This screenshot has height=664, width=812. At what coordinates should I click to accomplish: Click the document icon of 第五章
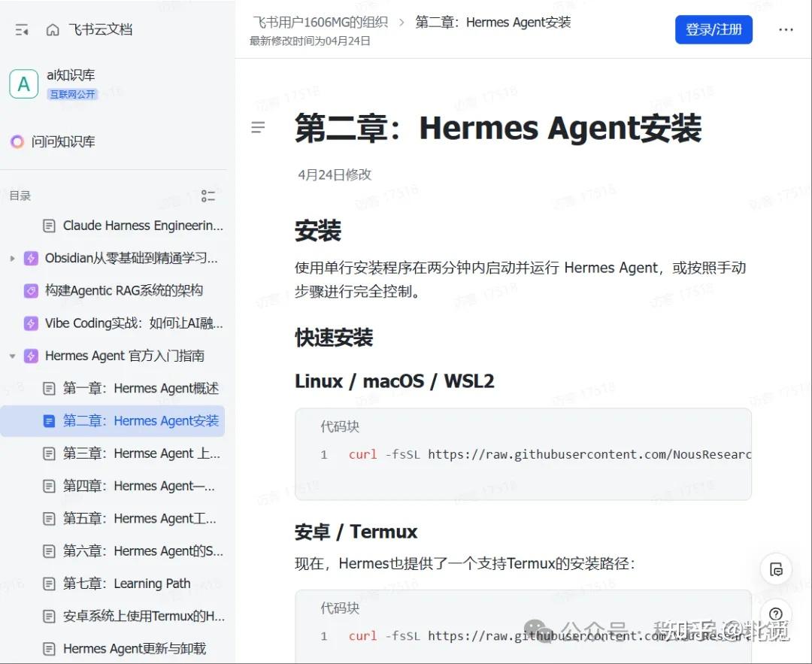(x=49, y=519)
